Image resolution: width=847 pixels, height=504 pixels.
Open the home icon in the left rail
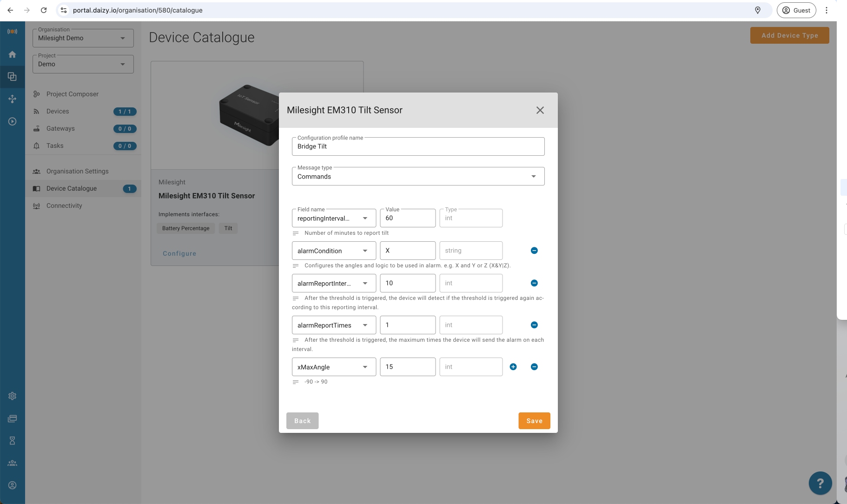click(x=13, y=54)
